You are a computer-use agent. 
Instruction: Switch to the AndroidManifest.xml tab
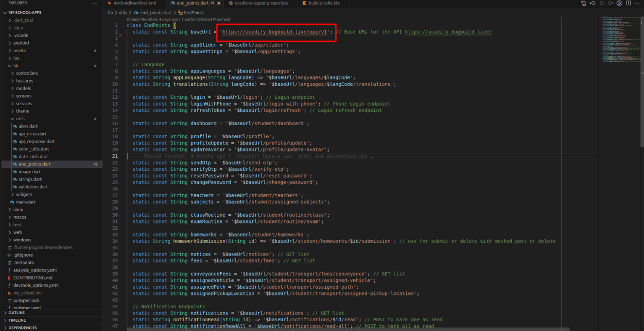click(135, 3)
